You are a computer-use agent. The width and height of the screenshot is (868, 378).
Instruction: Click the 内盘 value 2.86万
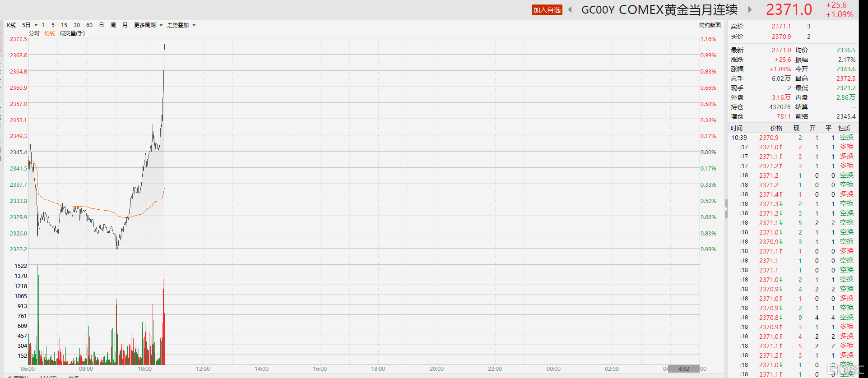[846, 97]
